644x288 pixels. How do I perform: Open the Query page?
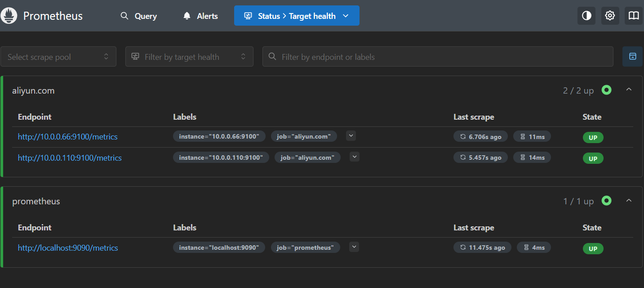pos(138,16)
